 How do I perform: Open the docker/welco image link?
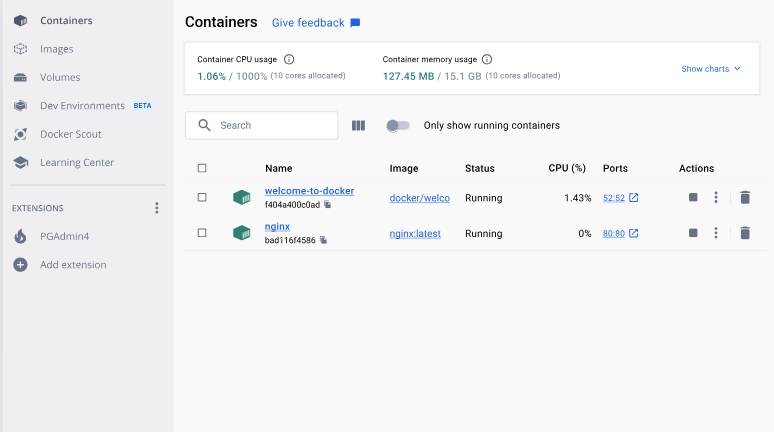(x=420, y=198)
